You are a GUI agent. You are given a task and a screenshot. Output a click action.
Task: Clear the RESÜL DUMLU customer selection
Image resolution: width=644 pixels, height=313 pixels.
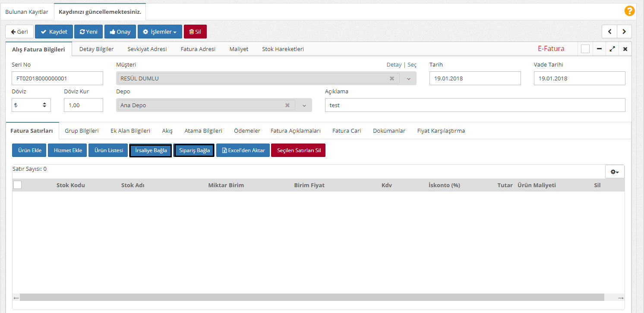point(391,79)
